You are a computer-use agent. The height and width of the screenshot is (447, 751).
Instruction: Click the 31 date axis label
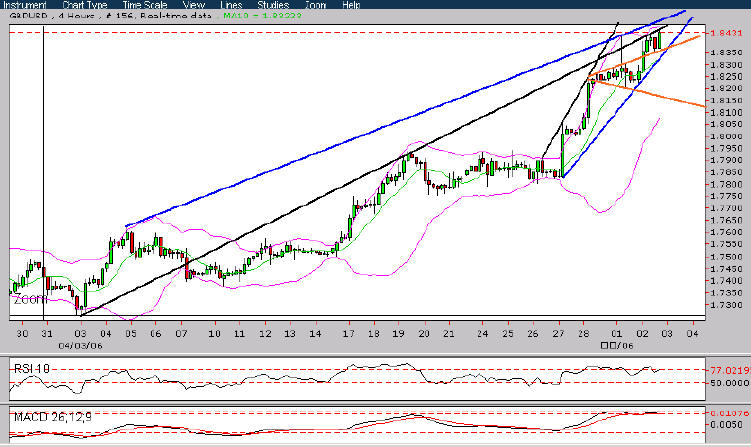click(47, 333)
